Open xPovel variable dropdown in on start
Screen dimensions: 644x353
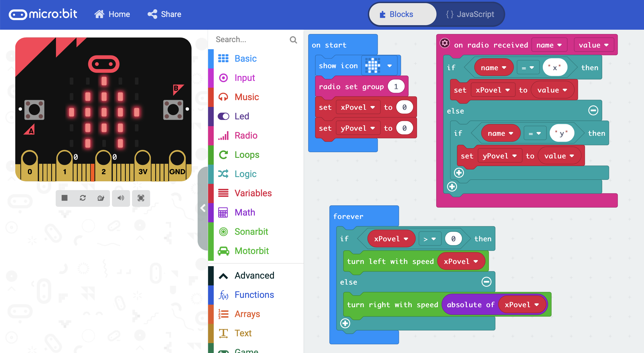tap(372, 107)
